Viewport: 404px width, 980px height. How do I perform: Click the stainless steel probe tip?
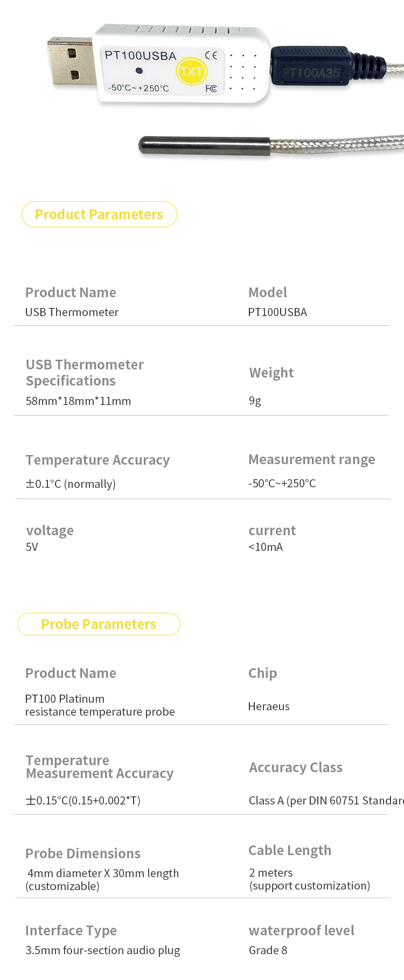[x=205, y=146]
